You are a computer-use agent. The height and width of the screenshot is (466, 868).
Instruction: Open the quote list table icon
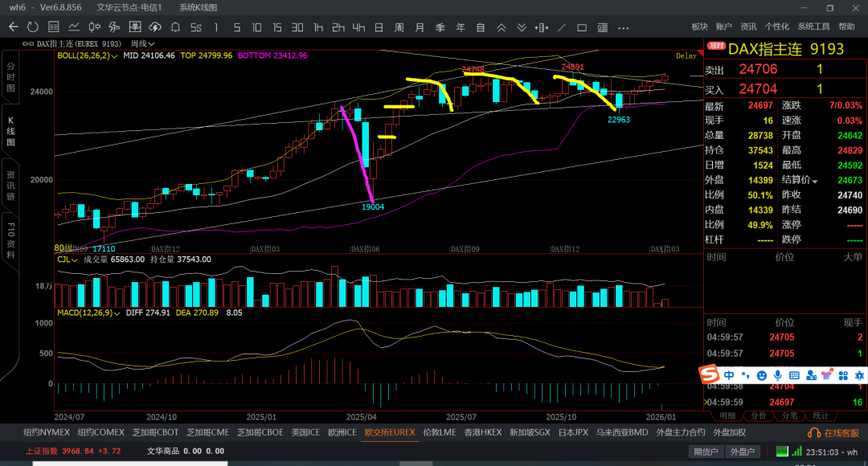[x=54, y=27]
